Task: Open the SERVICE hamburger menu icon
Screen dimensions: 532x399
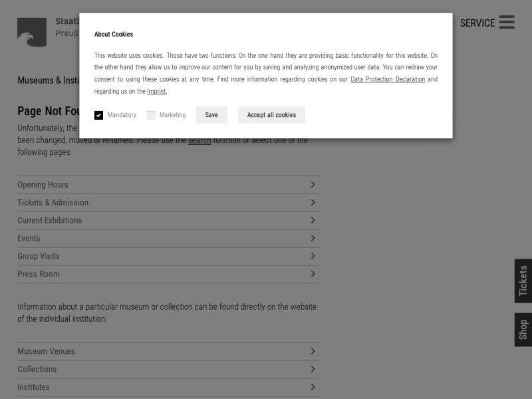Action: coord(507,22)
